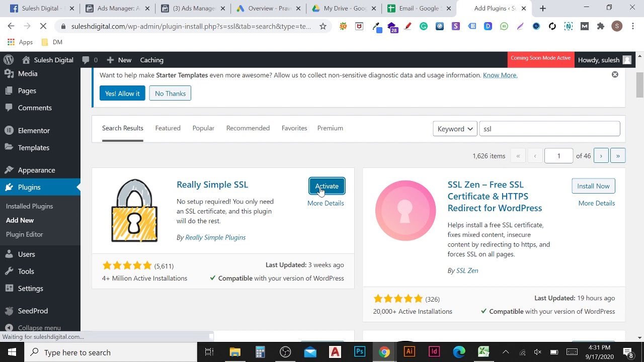Open Photoshop from the taskbar
This screenshot has height=362, width=644.
pyautogui.click(x=360, y=352)
